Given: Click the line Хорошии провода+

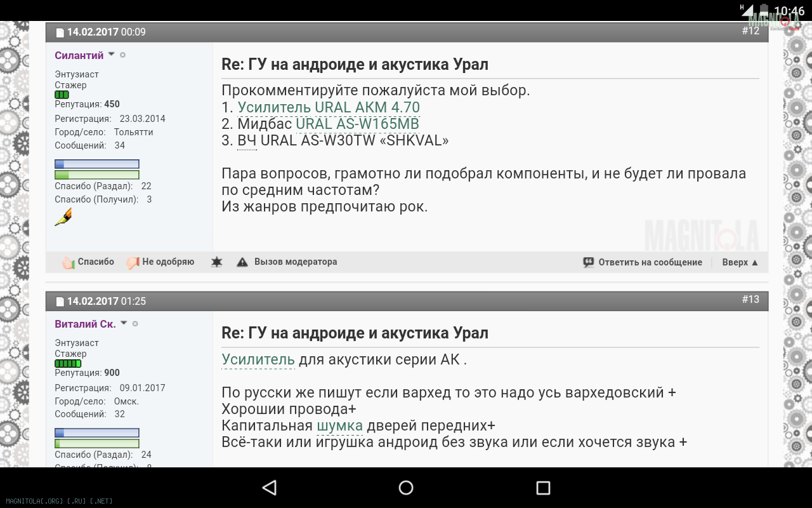Looking at the screenshot, I should pyautogui.click(x=289, y=409).
